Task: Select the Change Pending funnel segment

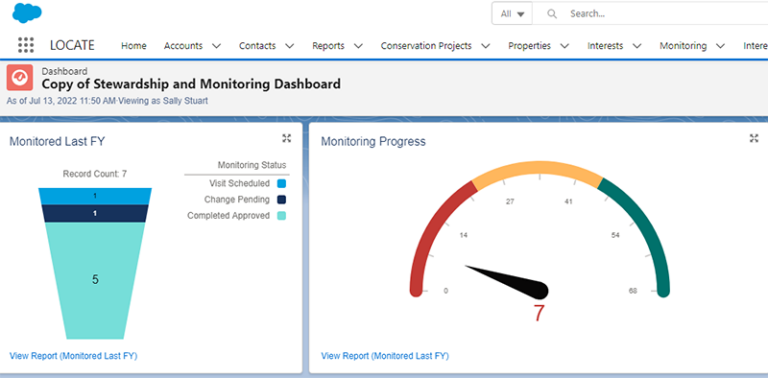Action: (95, 213)
